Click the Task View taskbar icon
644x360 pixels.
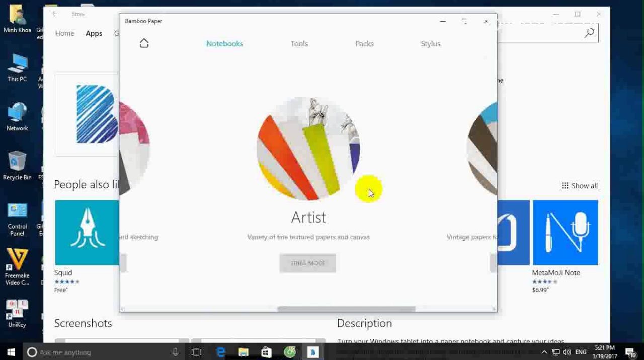point(196,352)
